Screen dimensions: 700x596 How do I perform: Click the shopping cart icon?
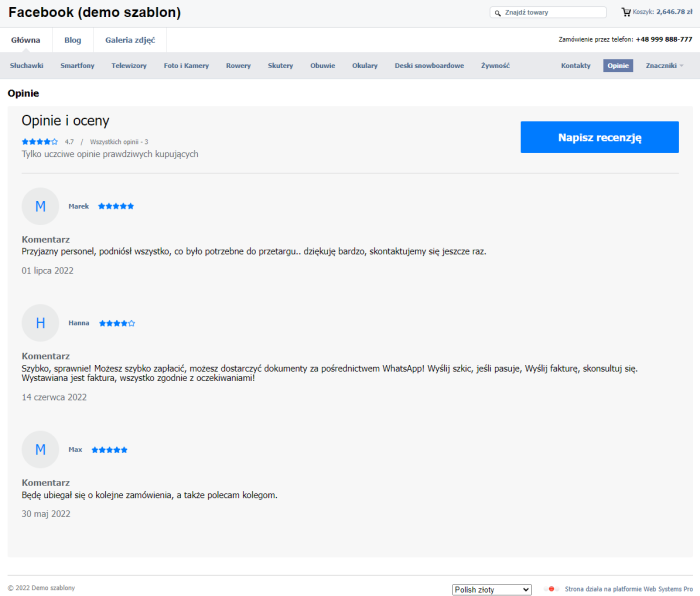(626, 12)
